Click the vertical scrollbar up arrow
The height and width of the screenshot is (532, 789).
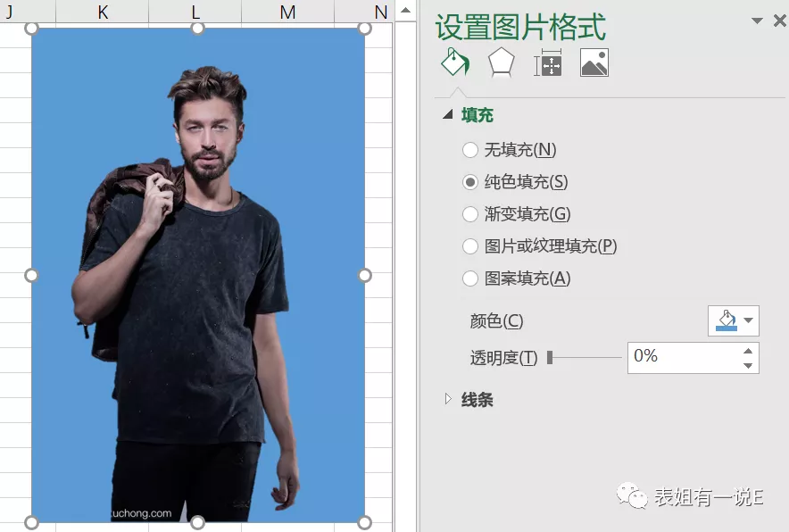[x=405, y=10]
